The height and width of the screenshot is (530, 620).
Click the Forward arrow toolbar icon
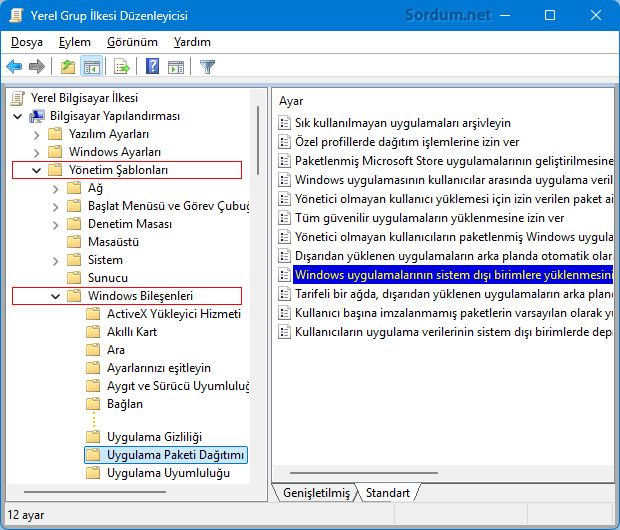point(37,67)
